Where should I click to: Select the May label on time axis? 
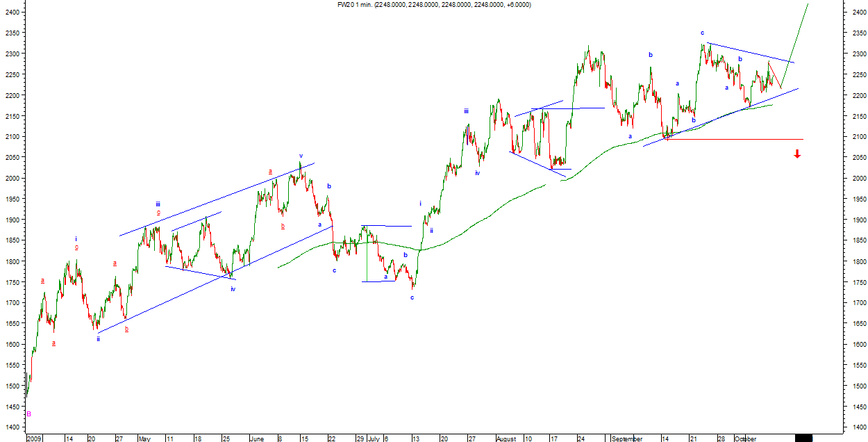click(144, 439)
